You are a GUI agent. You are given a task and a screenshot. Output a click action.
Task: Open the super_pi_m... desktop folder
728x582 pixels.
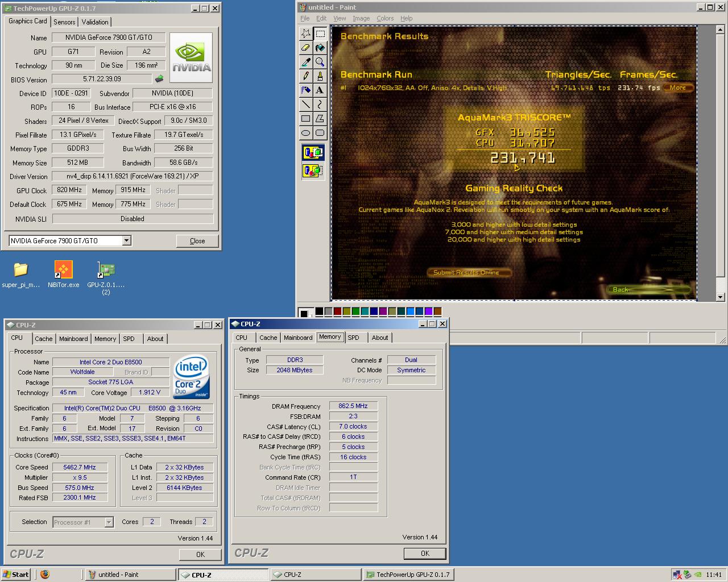(x=21, y=275)
